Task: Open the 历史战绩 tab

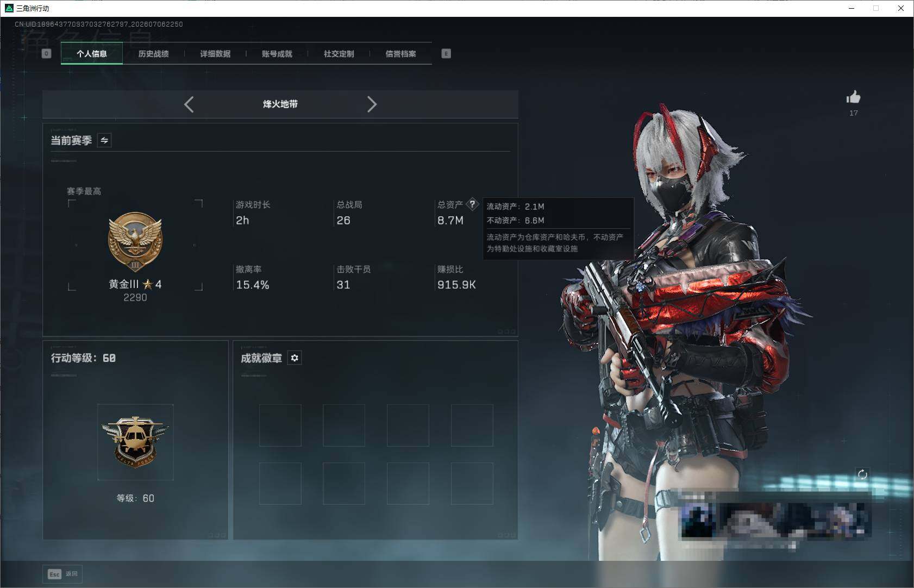Action: 154,53
